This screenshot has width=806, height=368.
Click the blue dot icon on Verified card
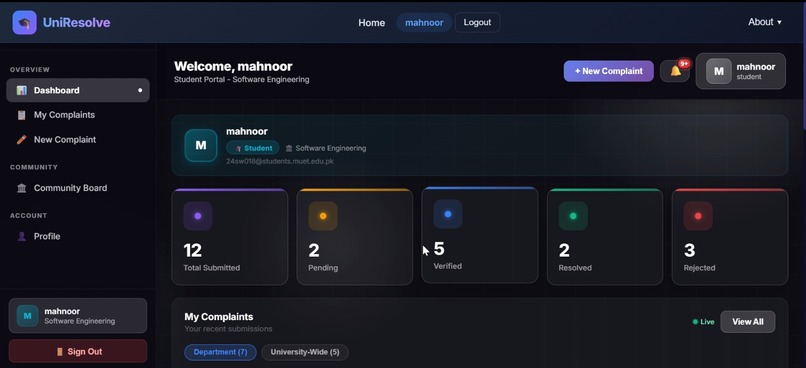coord(448,214)
